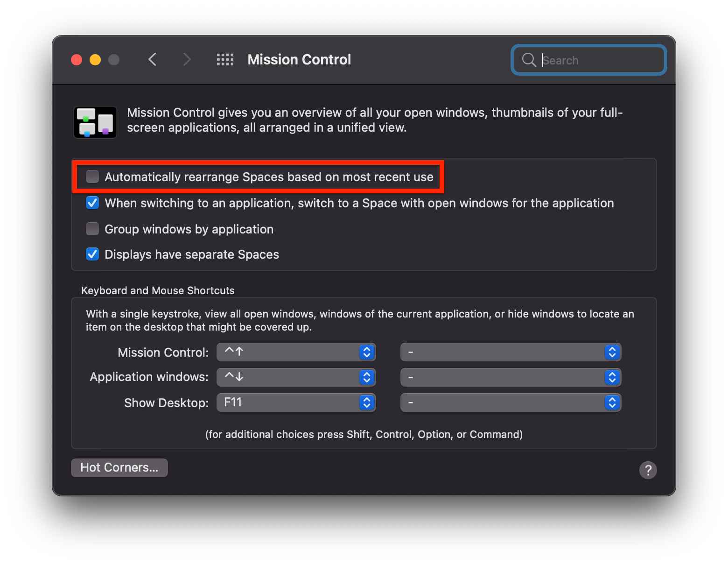Open Show Desktop F11 shortcut dropdown

[296, 403]
